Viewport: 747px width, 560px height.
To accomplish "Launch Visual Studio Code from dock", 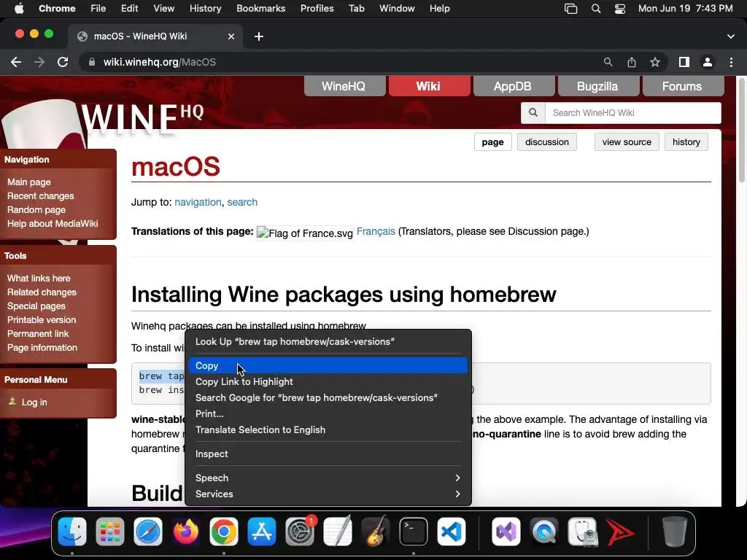I will pos(451,532).
